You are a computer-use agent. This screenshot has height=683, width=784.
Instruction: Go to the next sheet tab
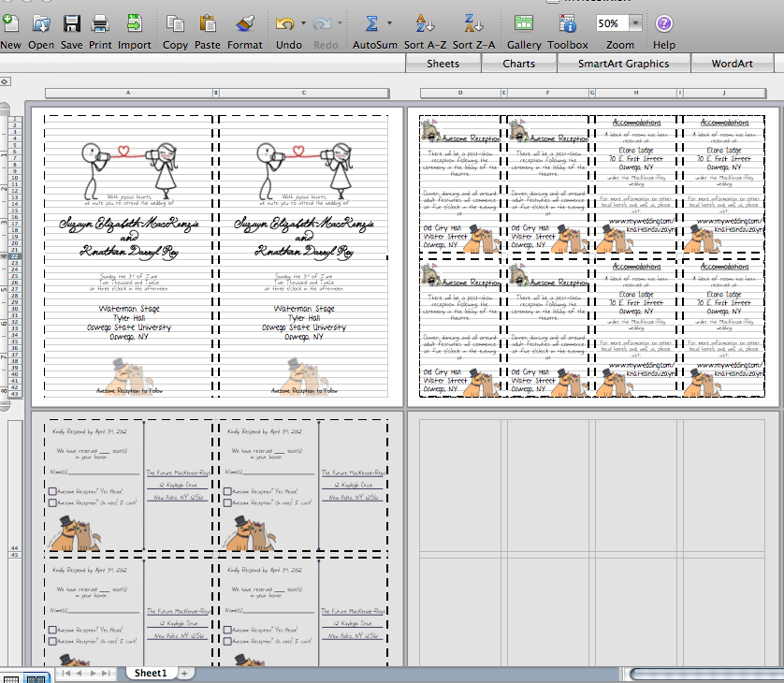click(93, 673)
